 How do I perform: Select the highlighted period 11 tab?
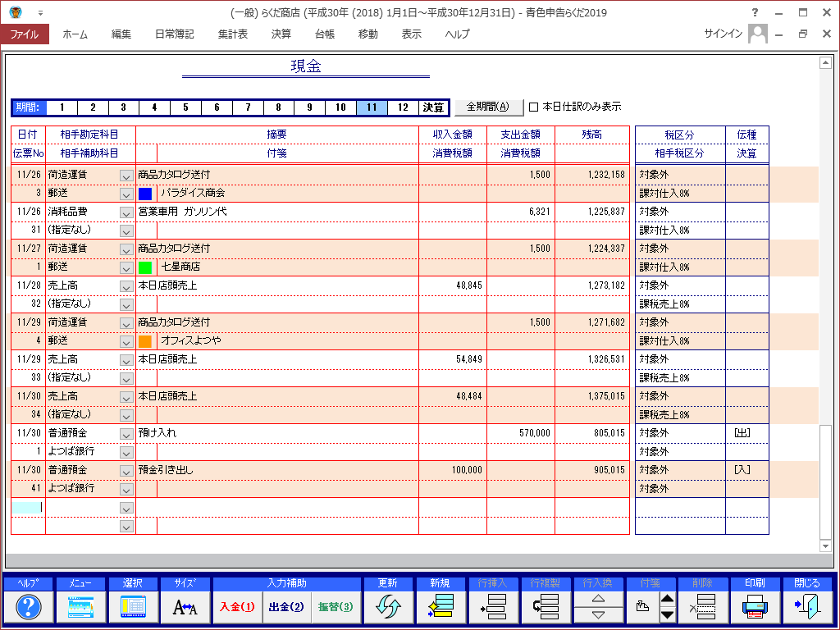(372, 107)
